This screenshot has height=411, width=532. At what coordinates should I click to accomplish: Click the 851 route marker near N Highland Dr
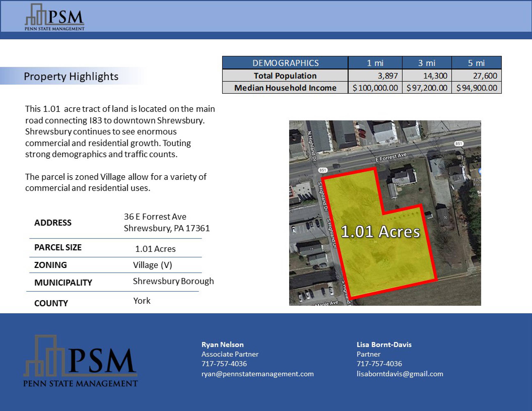click(323, 170)
